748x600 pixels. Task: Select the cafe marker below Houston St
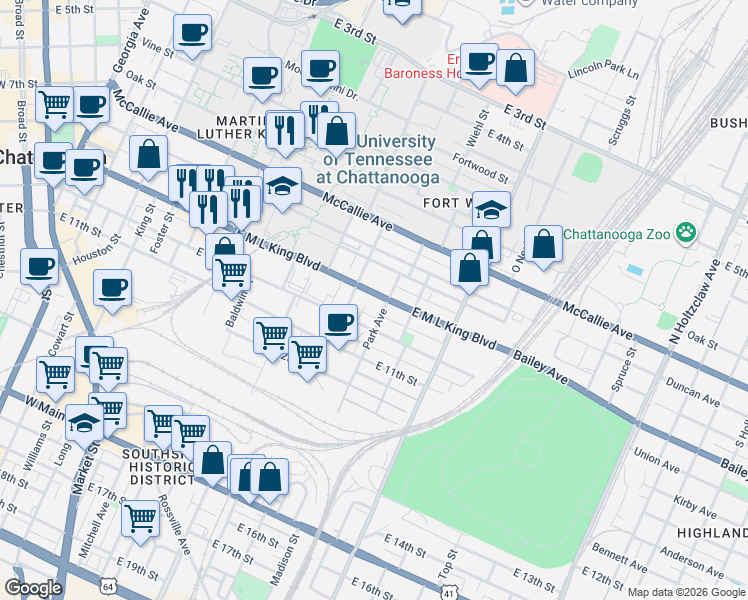tap(112, 290)
